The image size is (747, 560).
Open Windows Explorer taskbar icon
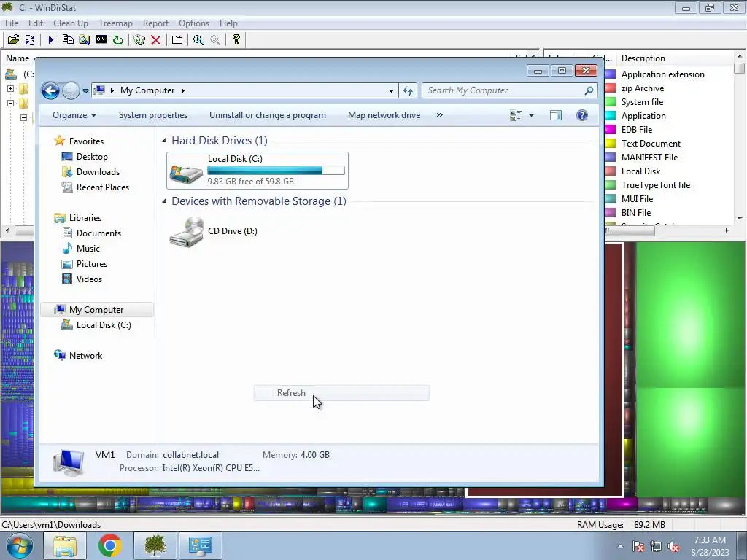pyautogui.click(x=65, y=545)
